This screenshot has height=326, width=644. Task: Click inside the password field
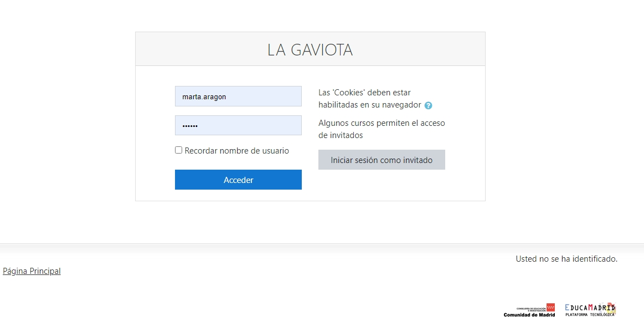click(238, 125)
